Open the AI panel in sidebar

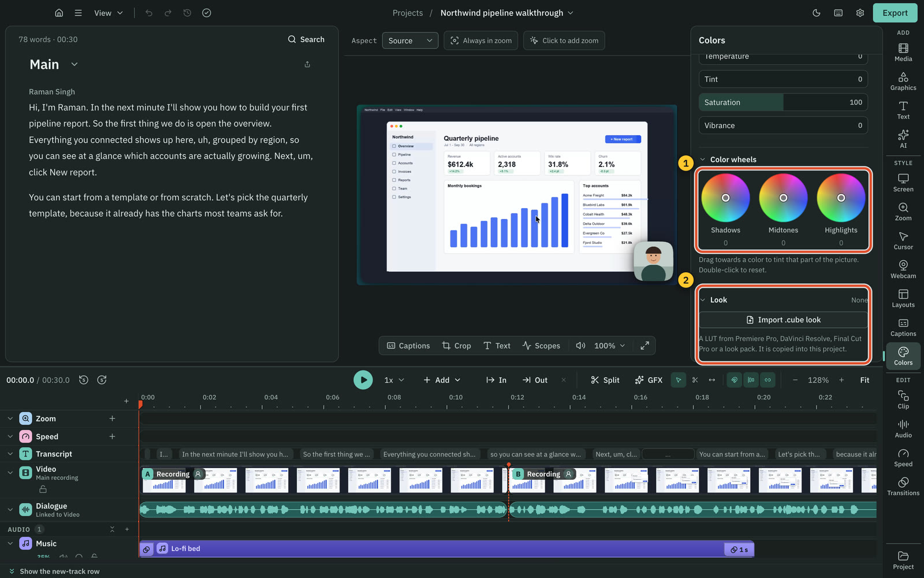[903, 139]
